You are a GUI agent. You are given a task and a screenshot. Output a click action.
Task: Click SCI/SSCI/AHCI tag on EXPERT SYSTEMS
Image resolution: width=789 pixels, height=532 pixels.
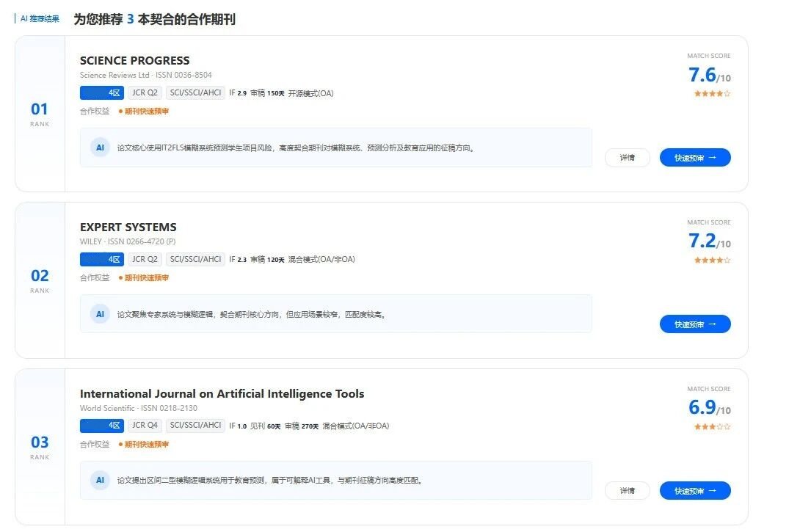[x=195, y=259]
